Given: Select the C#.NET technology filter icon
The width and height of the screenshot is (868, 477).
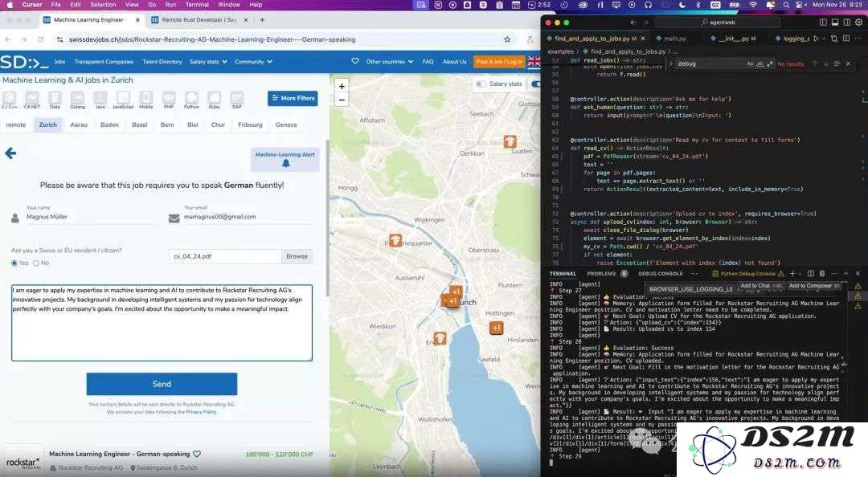Looking at the screenshot, I should coord(32,100).
